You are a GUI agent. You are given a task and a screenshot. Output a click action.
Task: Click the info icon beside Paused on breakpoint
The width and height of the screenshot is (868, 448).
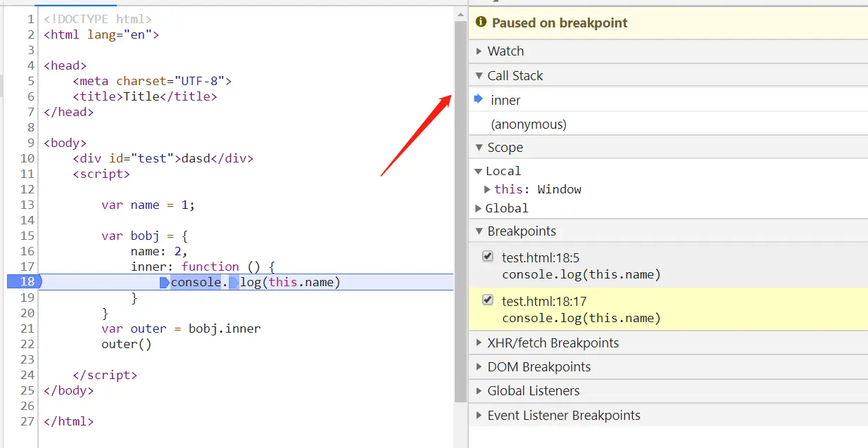pos(482,23)
